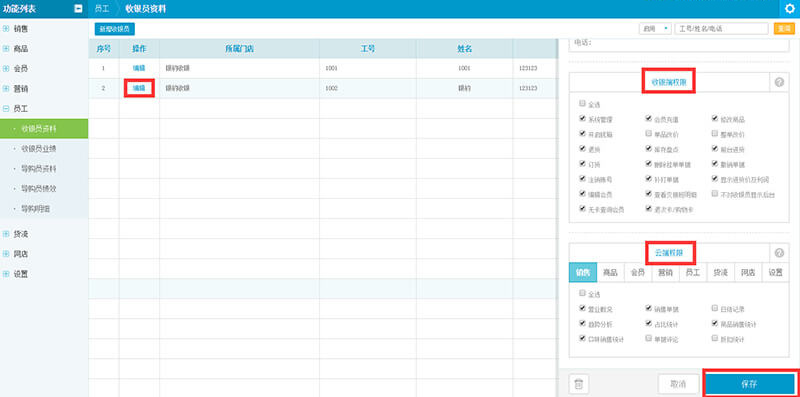Screen dimensions: 800x397
Task: Switch to 会员 tab in 云端权限
Action: click(x=638, y=272)
